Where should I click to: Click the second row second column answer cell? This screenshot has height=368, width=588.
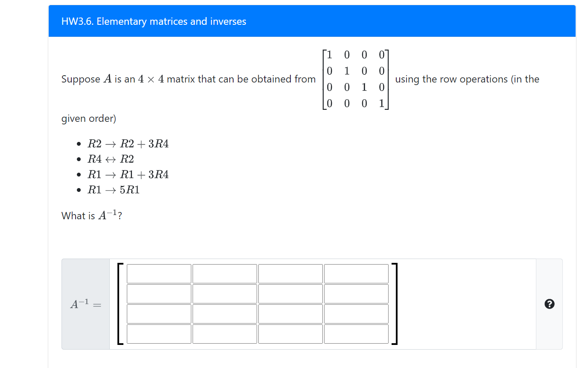[x=225, y=294]
